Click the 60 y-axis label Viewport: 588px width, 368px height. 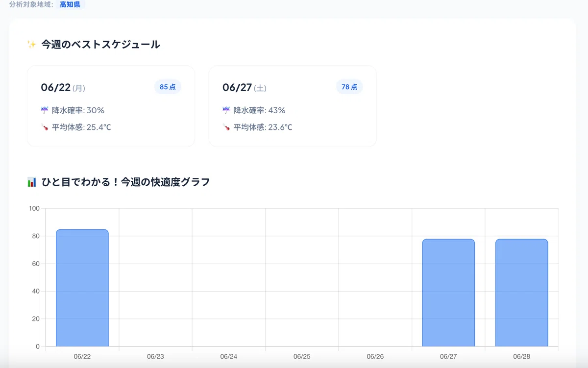36,264
